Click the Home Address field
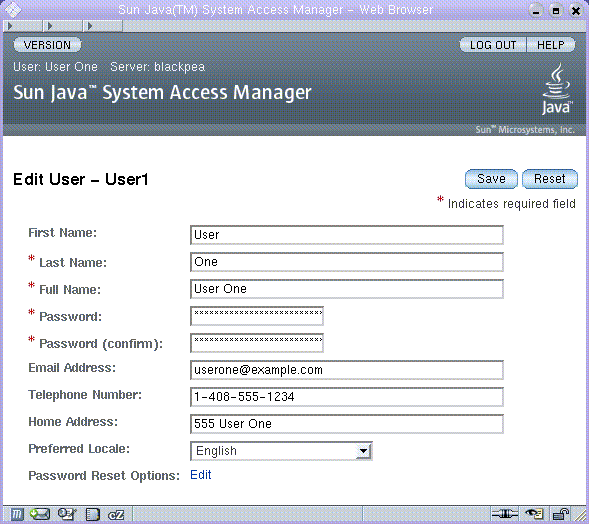Viewport: 589px width, 524px height. tap(347, 424)
